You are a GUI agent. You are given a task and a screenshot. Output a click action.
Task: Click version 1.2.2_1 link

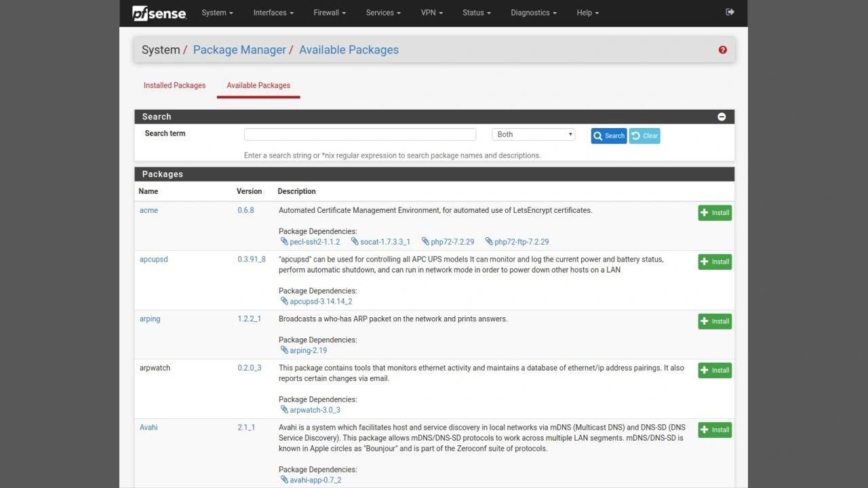(x=249, y=319)
